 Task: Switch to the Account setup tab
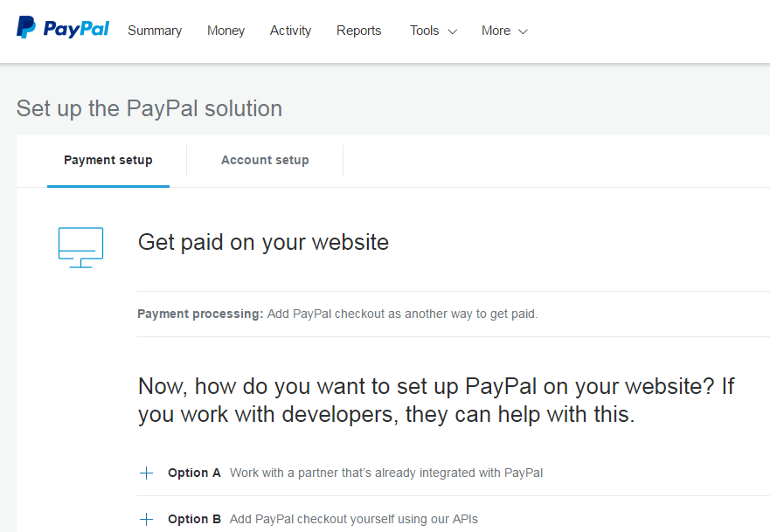pyautogui.click(x=265, y=161)
